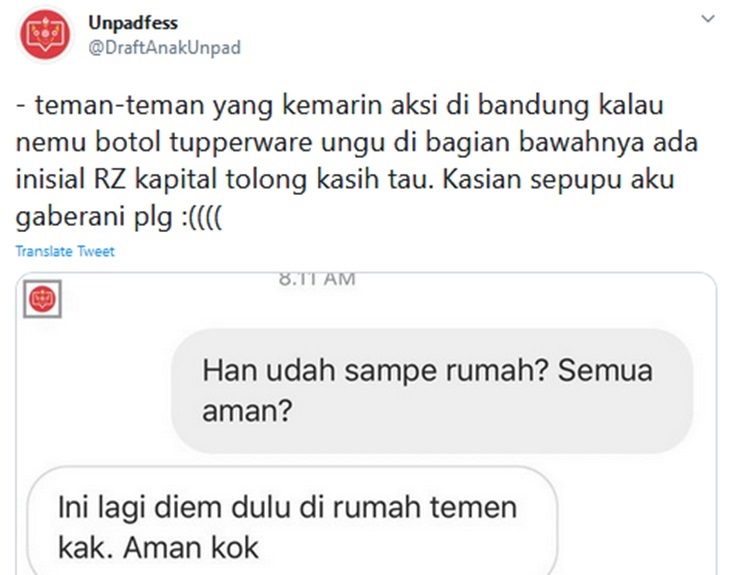Open the small red avatar in the embedded image

click(x=42, y=299)
